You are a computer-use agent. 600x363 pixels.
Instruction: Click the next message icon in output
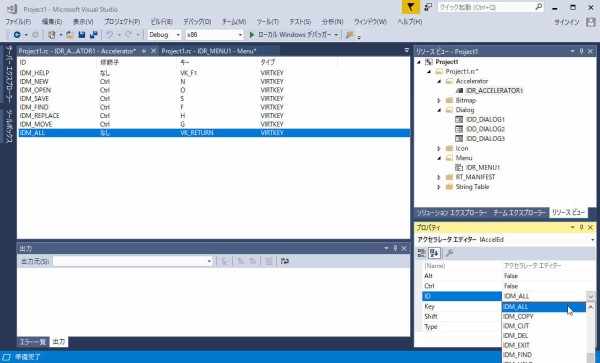point(253,261)
